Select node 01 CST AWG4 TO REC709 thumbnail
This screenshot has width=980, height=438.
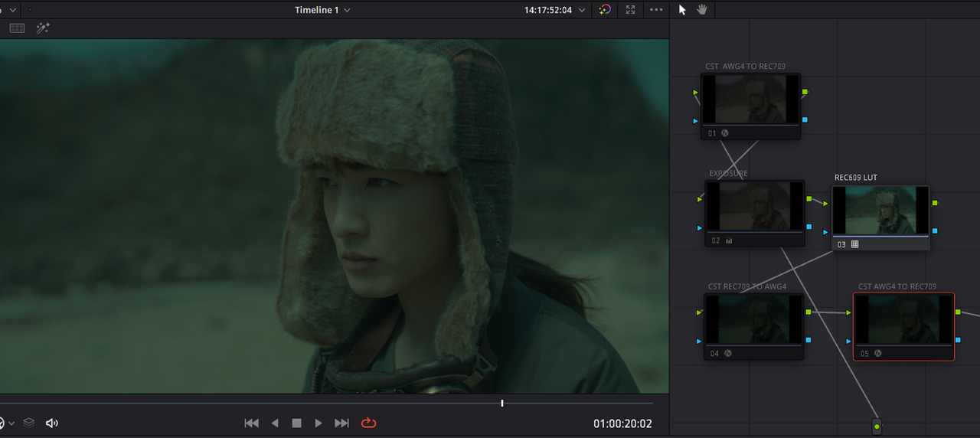tap(750, 100)
